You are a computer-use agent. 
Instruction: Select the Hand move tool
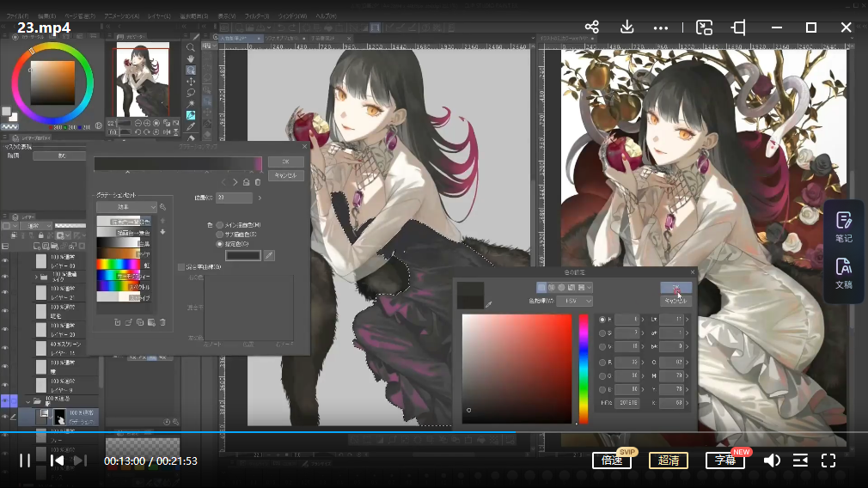point(191,58)
